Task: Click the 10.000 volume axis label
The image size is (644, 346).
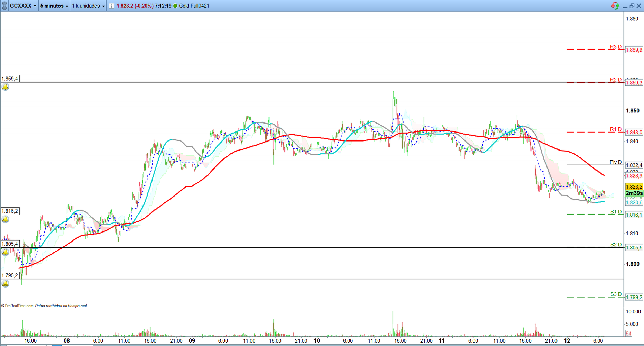Action: tap(633, 312)
